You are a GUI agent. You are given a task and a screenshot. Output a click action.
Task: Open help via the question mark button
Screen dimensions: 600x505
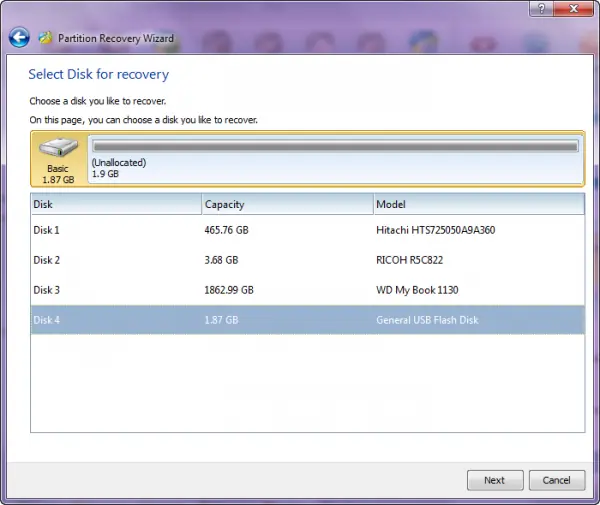(541, 8)
